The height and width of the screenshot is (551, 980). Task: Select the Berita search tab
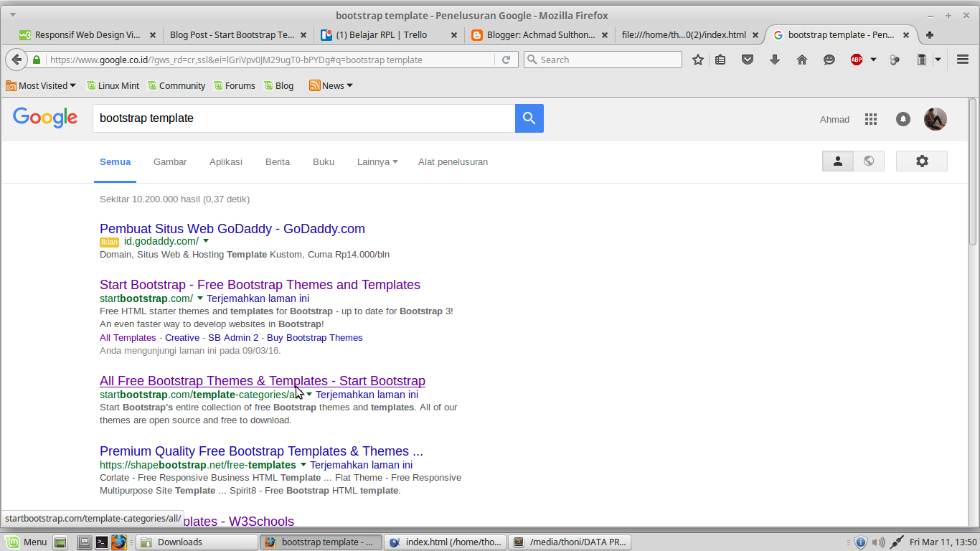pos(278,162)
